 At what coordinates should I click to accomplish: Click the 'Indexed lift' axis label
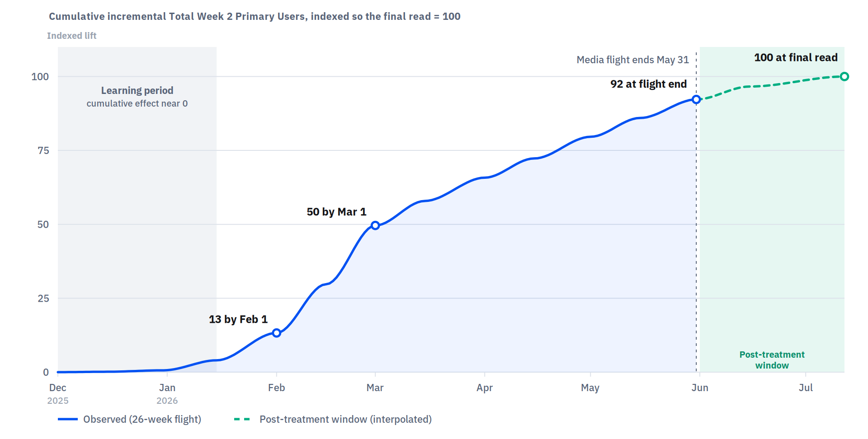tap(72, 36)
